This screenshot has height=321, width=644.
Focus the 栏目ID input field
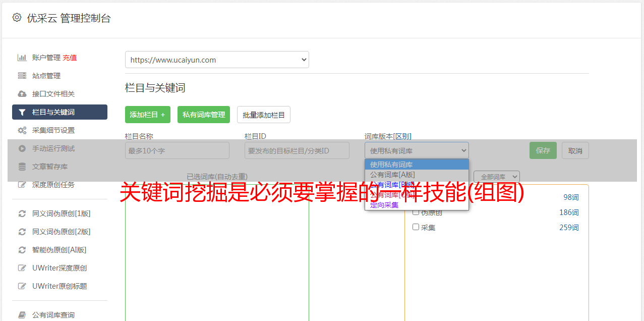pyautogui.click(x=297, y=150)
